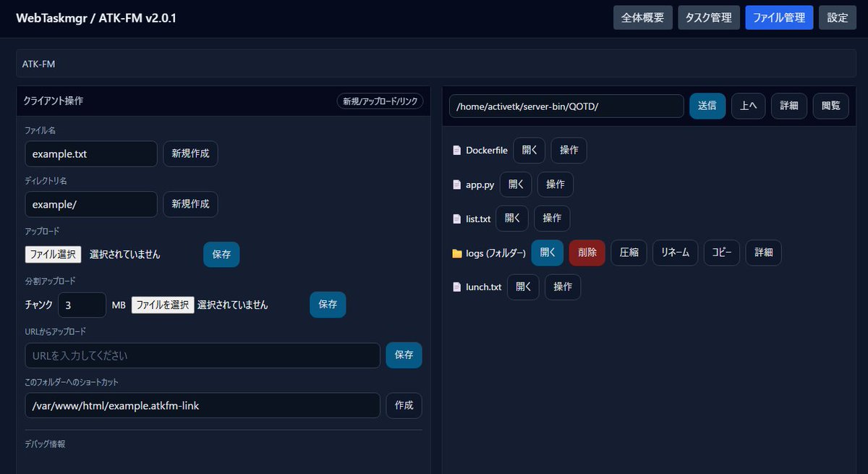
Task: Click 操作 for app.py
Action: [x=556, y=185]
